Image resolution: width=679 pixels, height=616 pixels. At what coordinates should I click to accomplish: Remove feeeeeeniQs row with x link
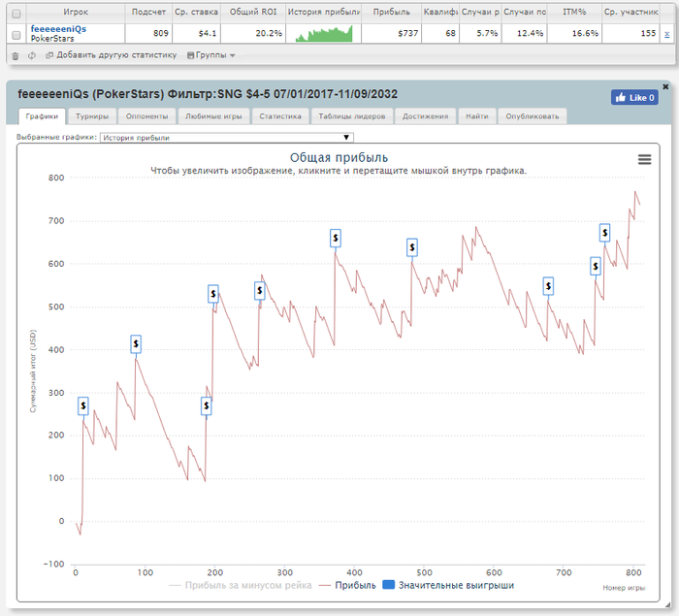[667, 34]
